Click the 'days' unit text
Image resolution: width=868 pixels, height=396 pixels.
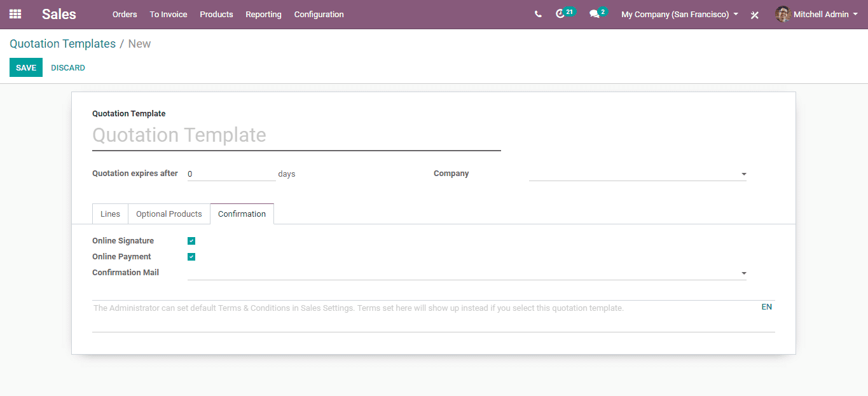pos(287,174)
